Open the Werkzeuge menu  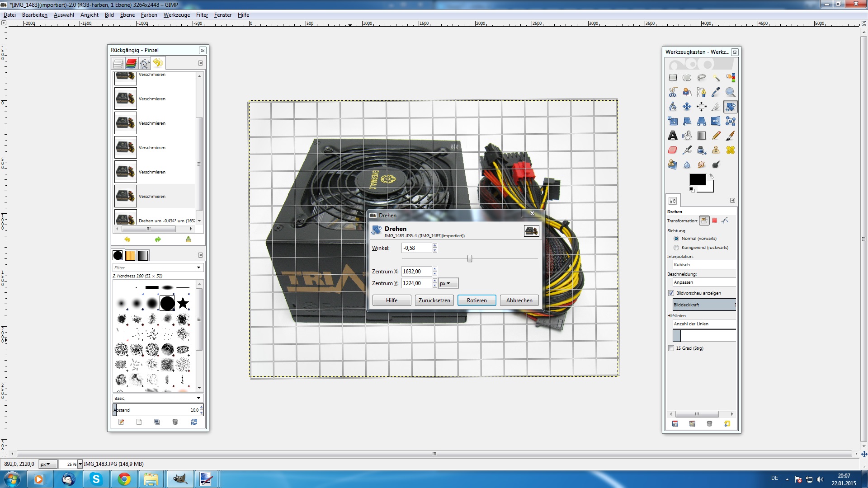point(177,15)
